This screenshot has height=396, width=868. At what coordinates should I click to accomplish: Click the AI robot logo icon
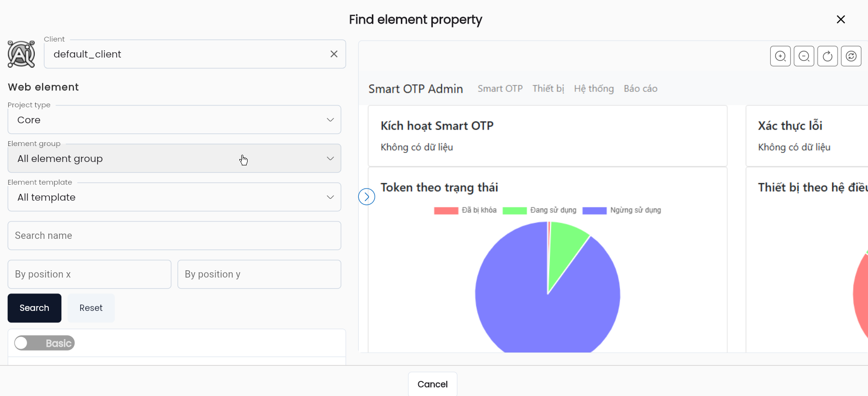[21, 54]
